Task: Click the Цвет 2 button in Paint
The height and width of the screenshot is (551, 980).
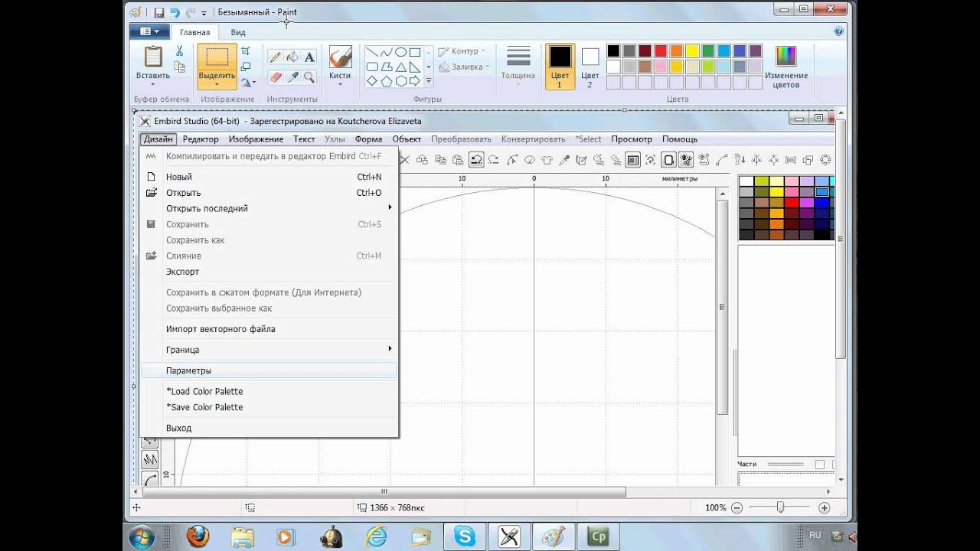Action: (590, 66)
